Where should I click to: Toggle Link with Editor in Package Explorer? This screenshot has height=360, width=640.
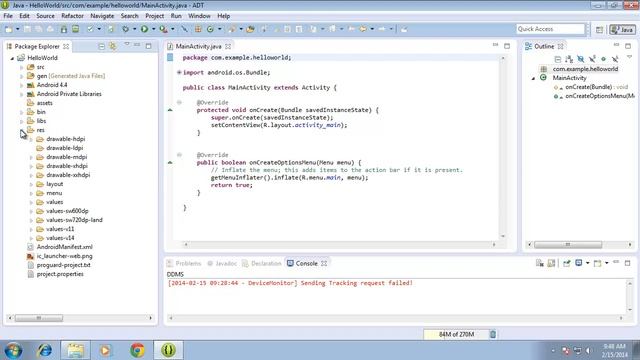point(113,46)
